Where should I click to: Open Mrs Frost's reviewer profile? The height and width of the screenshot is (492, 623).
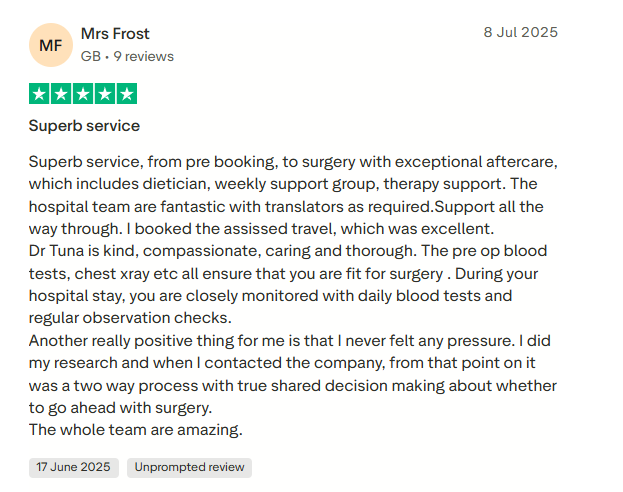tap(117, 33)
